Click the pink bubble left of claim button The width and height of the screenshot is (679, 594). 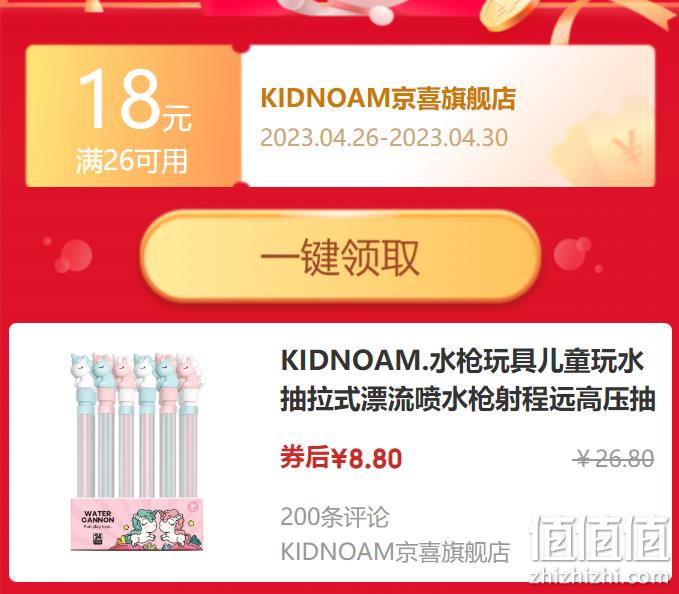pos(74,255)
